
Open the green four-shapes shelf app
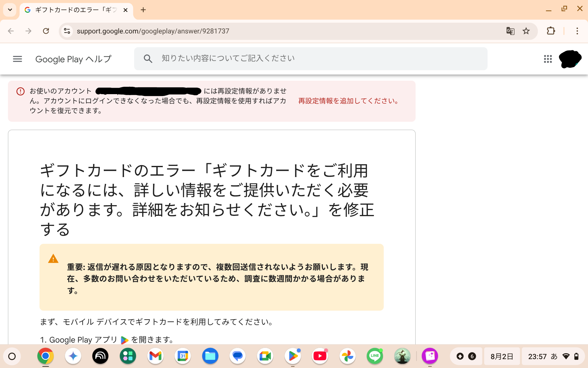click(128, 356)
